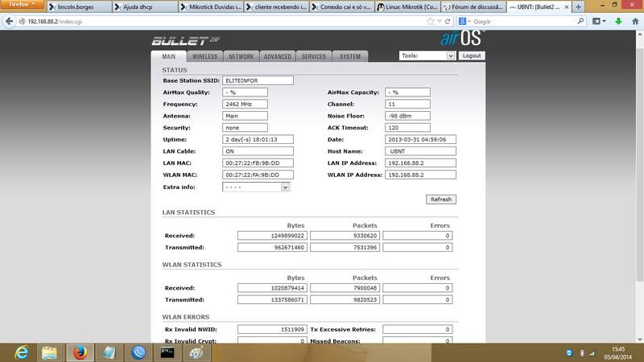Viewport: 644px width, 362px height.
Task: Click the Noise Floor value -98 dBm
Action: pos(407,116)
